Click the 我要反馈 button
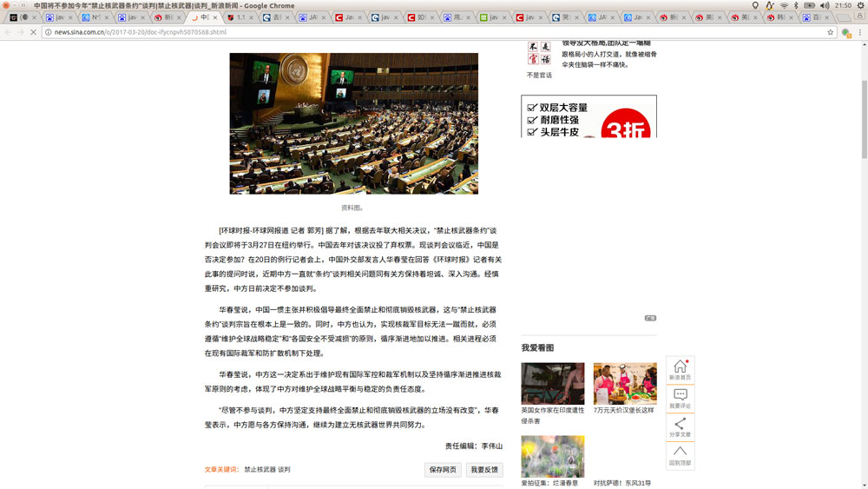 pos(484,470)
